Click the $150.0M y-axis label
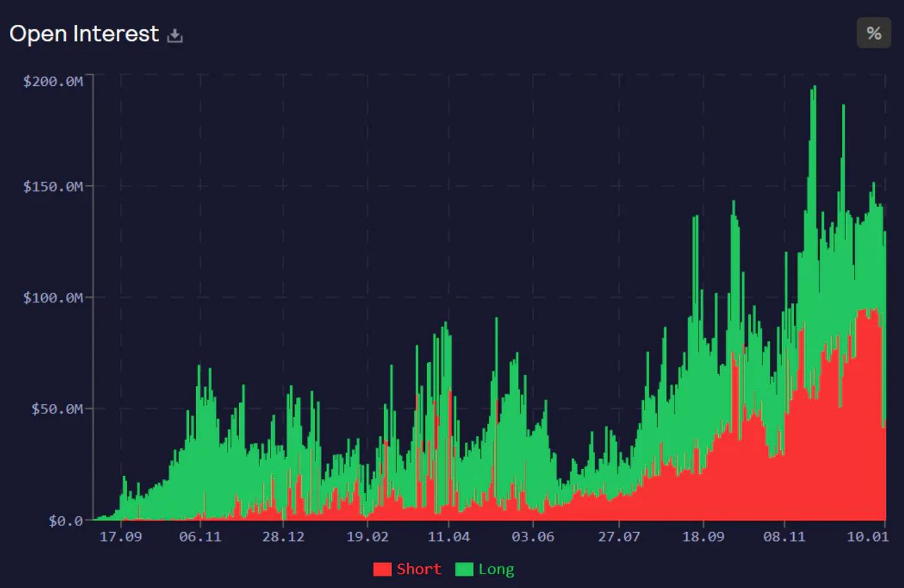The width and height of the screenshot is (904, 588). tap(53, 186)
